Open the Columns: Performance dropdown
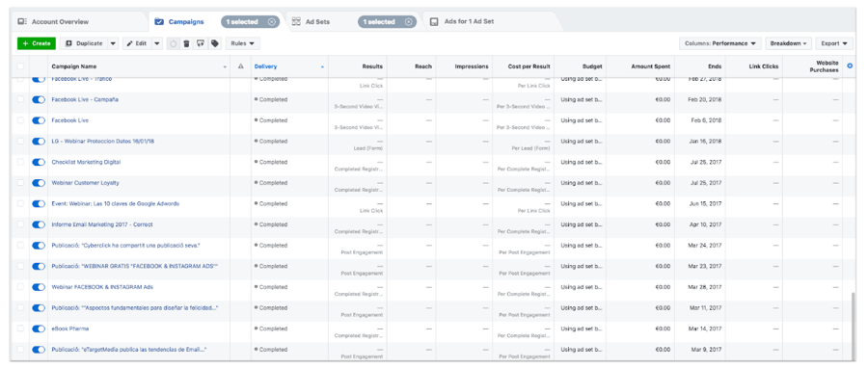Image resolution: width=868 pixels, height=368 pixels. [720, 43]
